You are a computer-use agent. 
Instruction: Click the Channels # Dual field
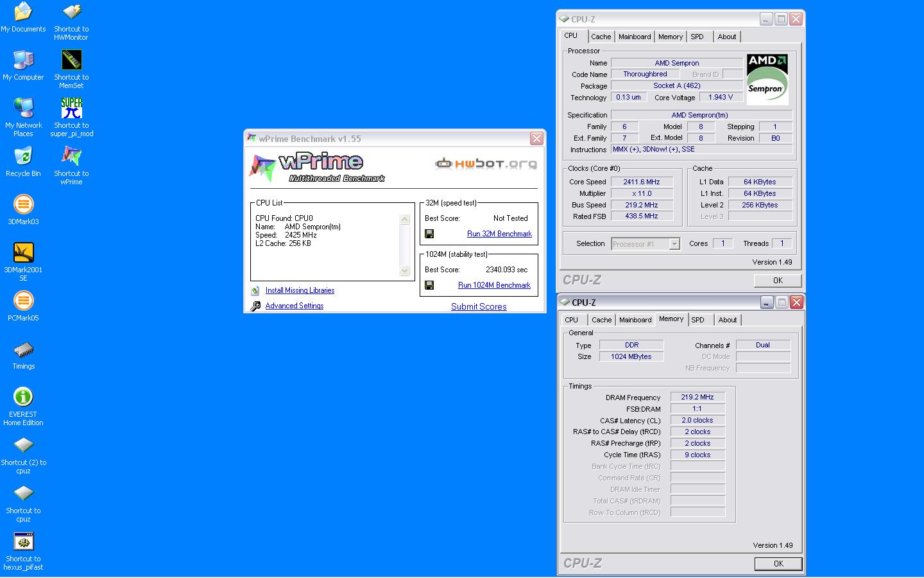pos(763,345)
